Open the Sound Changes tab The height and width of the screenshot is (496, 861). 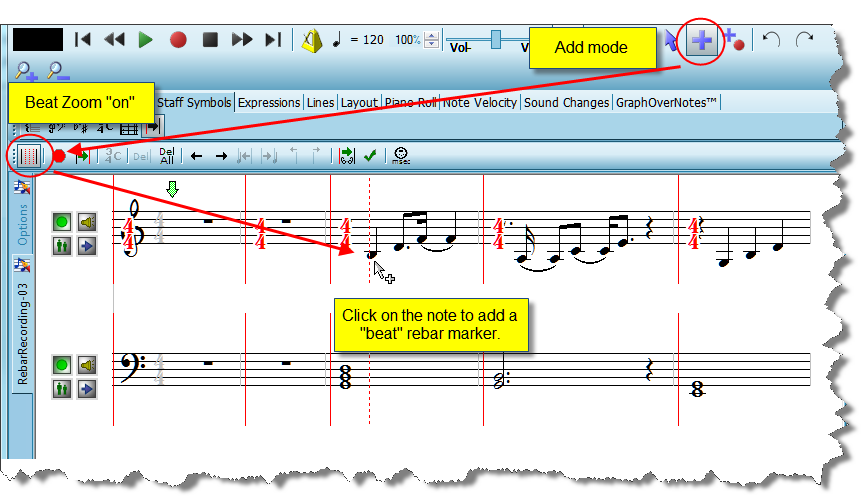pyautogui.click(x=566, y=102)
